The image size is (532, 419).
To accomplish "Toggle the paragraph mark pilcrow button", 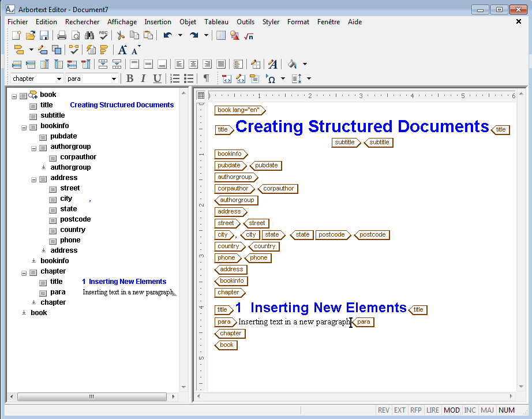I will (206, 78).
